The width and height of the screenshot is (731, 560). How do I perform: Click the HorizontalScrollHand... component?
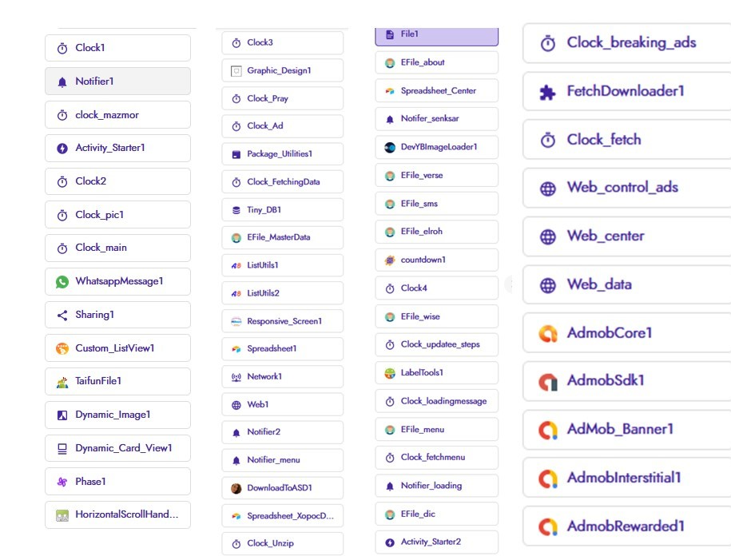click(118, 514)
